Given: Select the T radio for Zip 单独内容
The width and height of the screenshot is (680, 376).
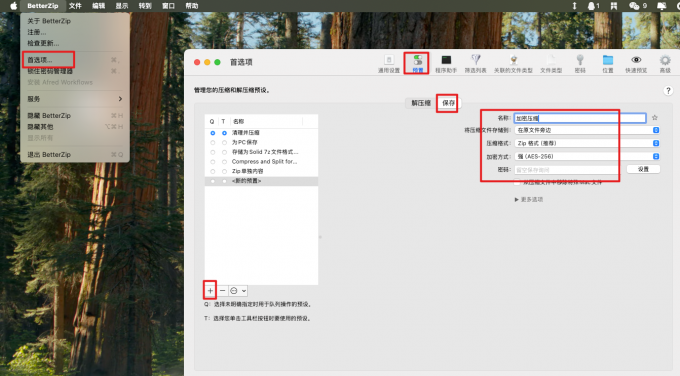Looking at the screenshot, I should click(x=224, y=171).
